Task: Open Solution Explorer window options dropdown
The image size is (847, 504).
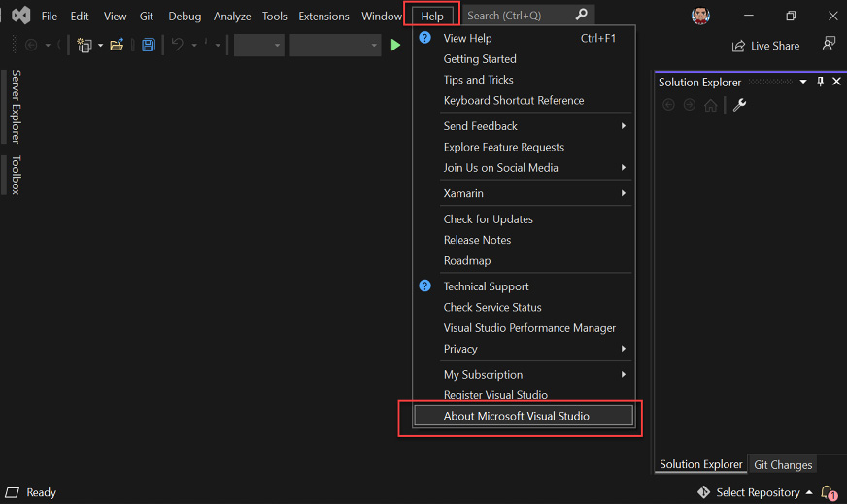Action: click(803, 82)
